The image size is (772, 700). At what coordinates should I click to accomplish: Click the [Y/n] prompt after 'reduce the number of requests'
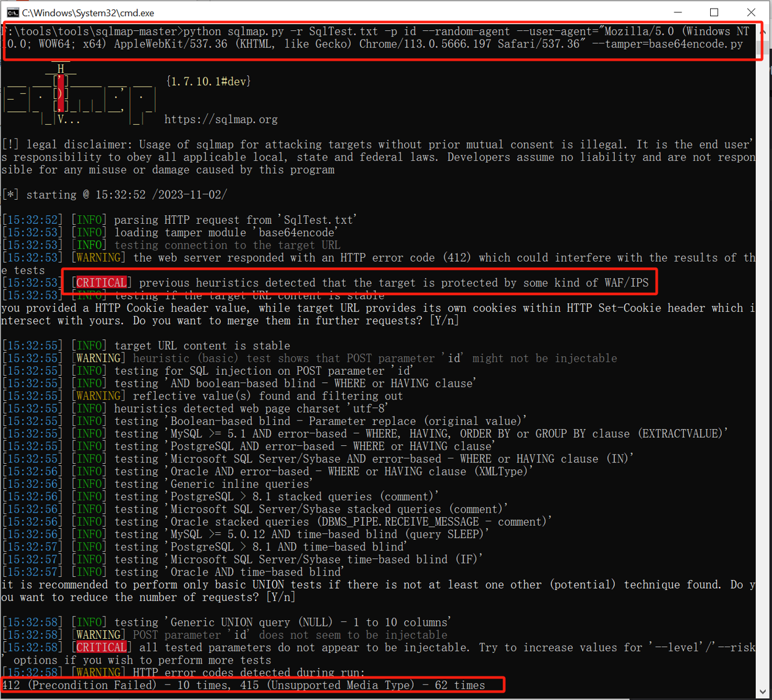[x=280, y=597]
